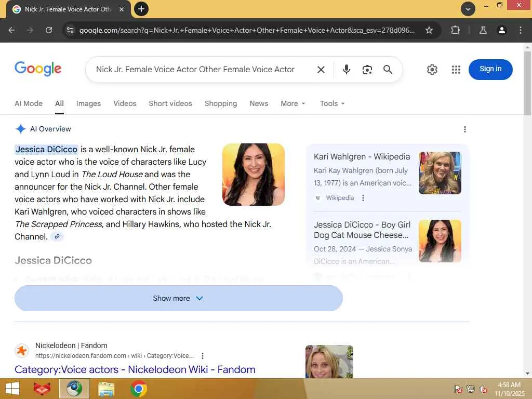Click Nickelodeon Fandom site favicon
This screenshot has height=399, width=532.
(x=22, y=351)
